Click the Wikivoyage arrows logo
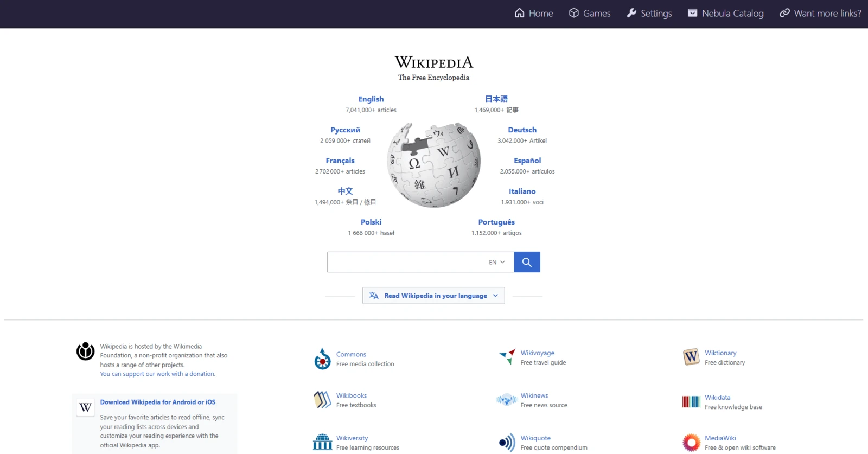 coord(507,357)
